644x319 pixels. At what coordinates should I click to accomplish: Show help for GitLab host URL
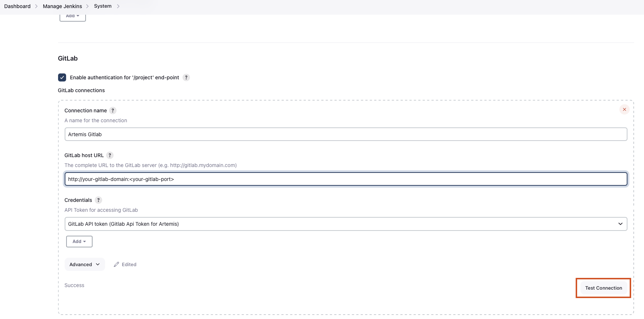tap(110, 155)
